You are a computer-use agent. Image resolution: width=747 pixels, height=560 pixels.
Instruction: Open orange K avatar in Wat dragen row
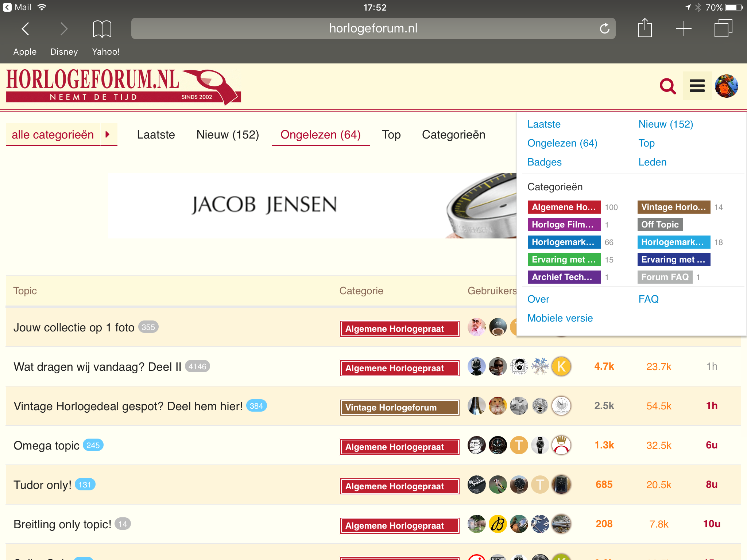coord(561,366)
